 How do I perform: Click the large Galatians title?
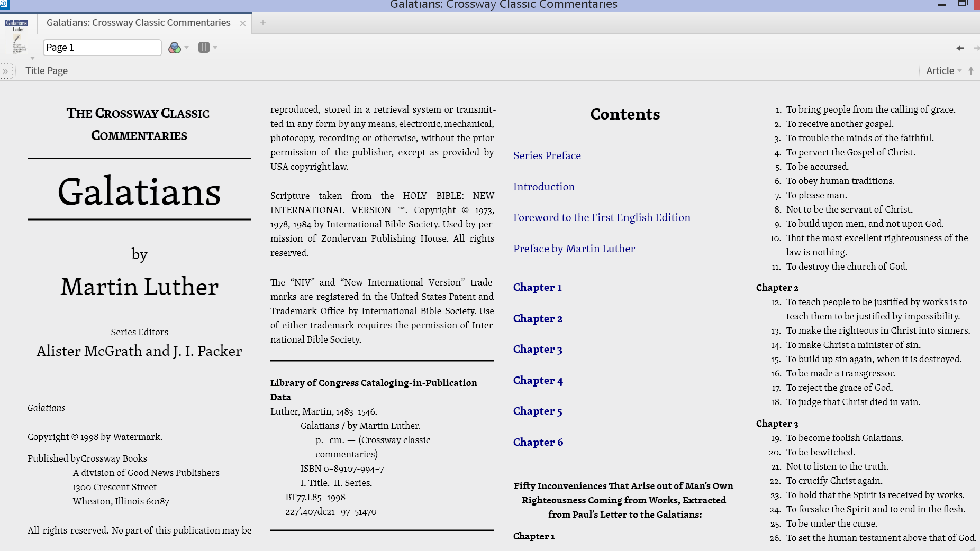point(139,191)
